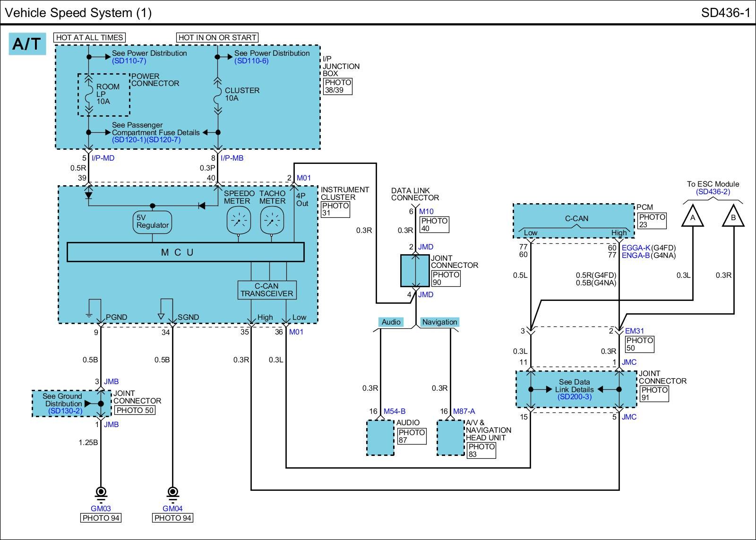Screen dimensions: 756x540
Task: Open the SD110-7 power distribution link
Action: pyautogui.click(x=129, y=61)
